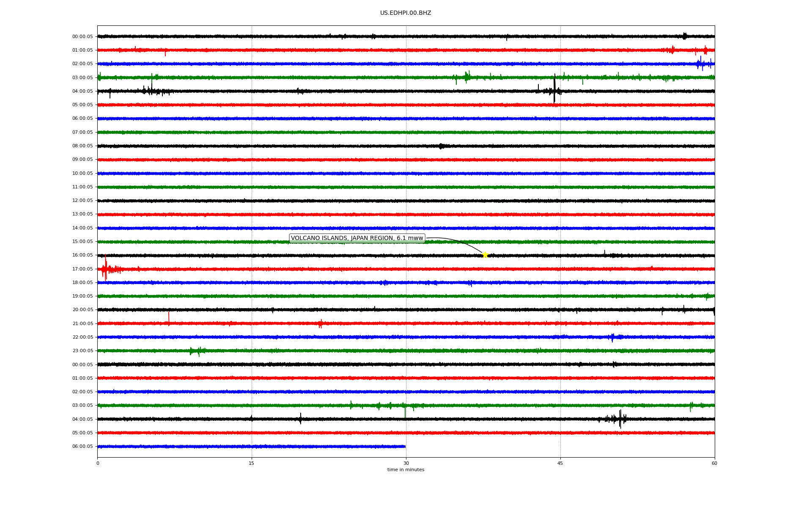
Task: Click the x-axis tick label 60
Action: [x=714, y=464]
